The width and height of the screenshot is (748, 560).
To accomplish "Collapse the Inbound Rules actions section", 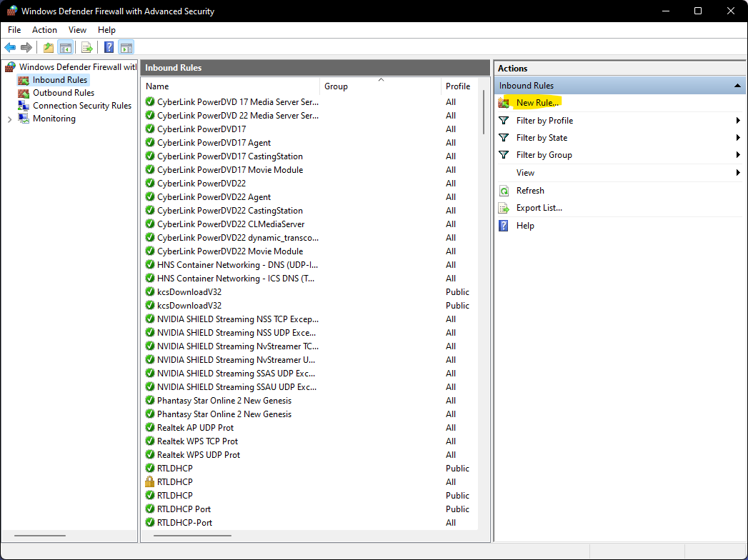I will pyautogui.click(x=737, y=86).
